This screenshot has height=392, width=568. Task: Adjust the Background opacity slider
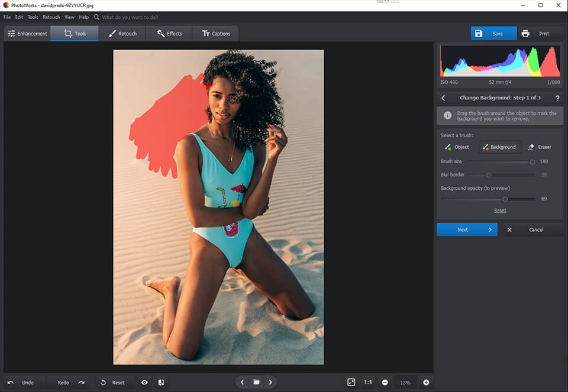click(505, 199)
